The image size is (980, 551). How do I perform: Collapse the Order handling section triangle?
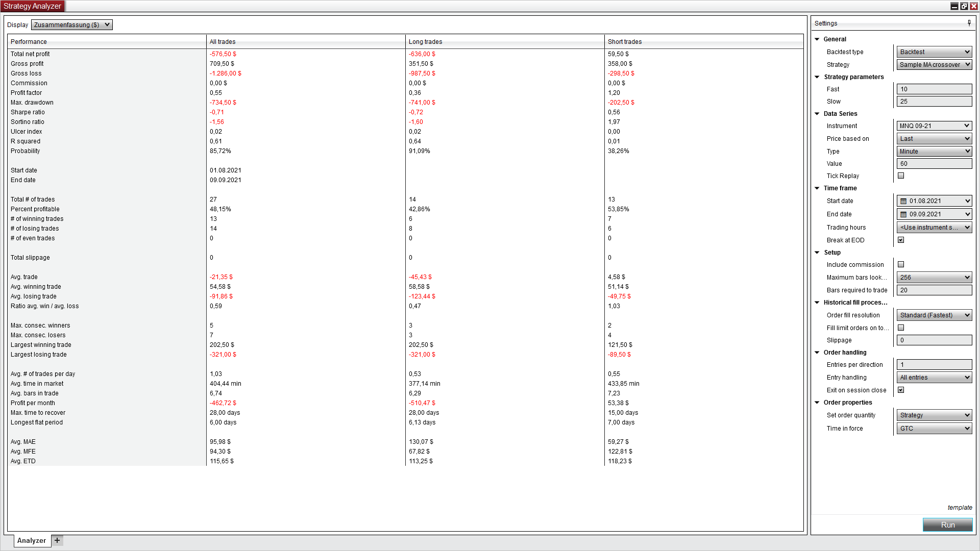[x=817, y=353]
